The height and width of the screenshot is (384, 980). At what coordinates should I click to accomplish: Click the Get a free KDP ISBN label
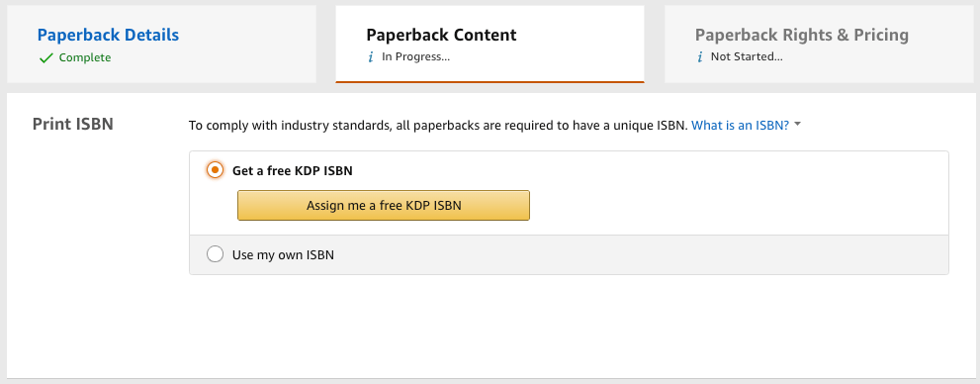[293, 171]
